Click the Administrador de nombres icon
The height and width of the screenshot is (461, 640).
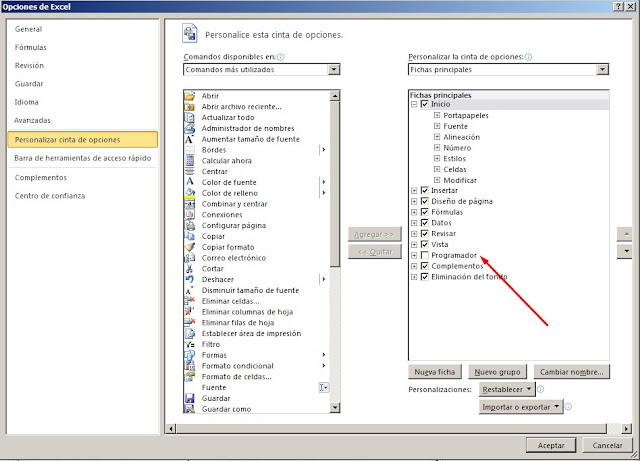[189, 128]
